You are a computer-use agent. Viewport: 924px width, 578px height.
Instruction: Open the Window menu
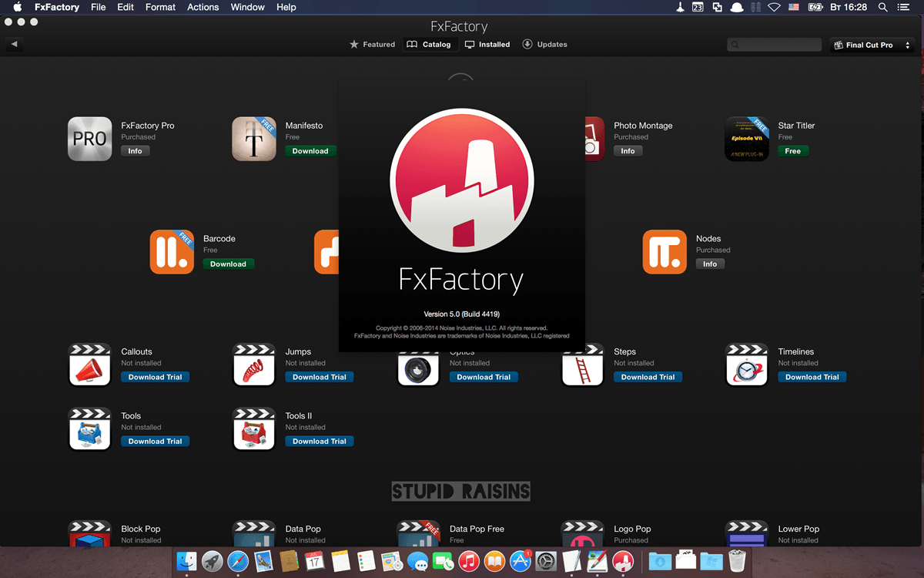[x=248, y=7]
